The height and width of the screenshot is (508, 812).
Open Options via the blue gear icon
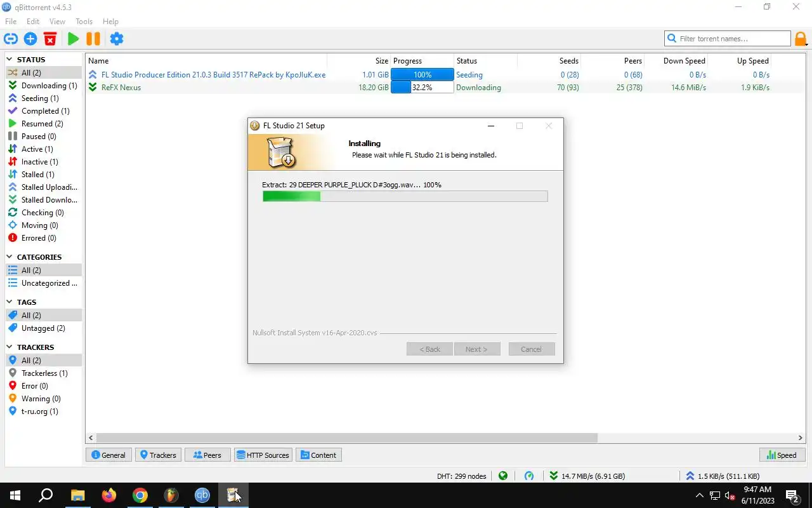117,39
